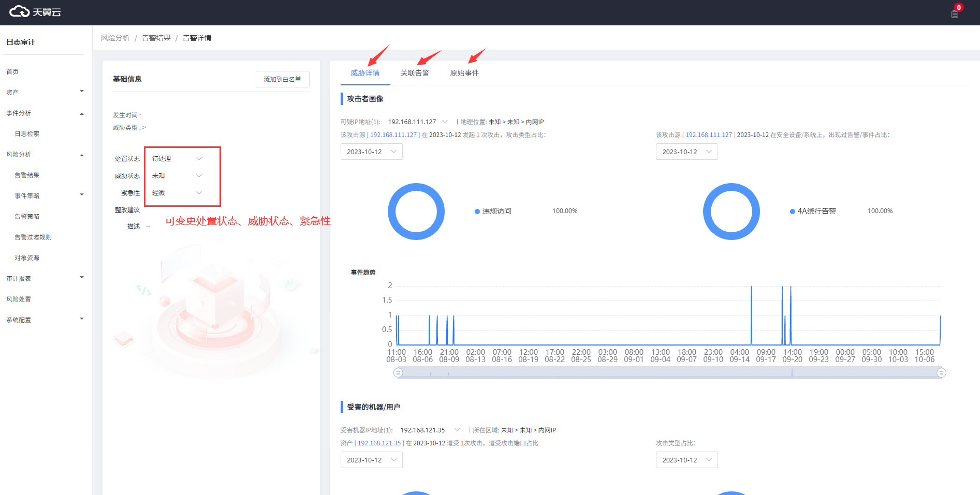Open 日志检索 in the sidebar
The width and height of the screenshot is (980, 495).
pos(27,134)
